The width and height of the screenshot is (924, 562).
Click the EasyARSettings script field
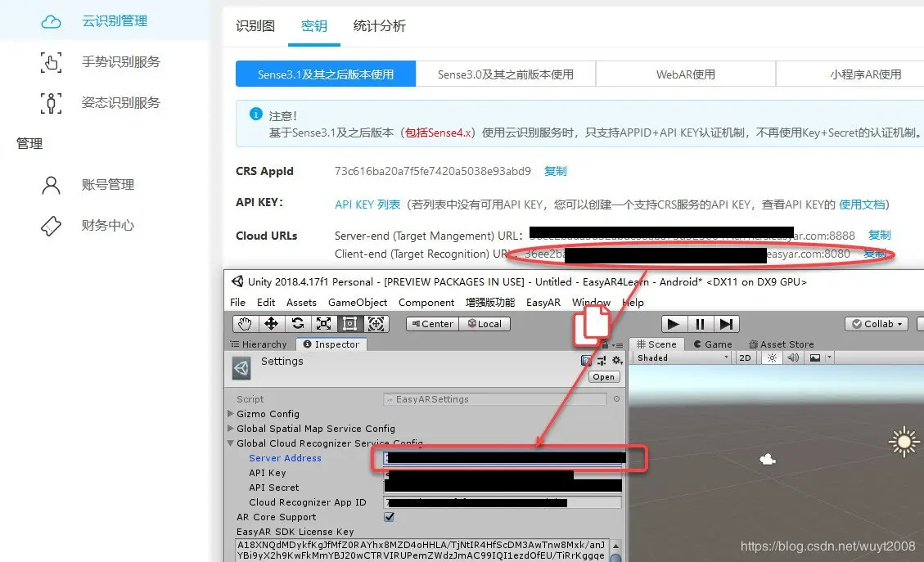494,399
